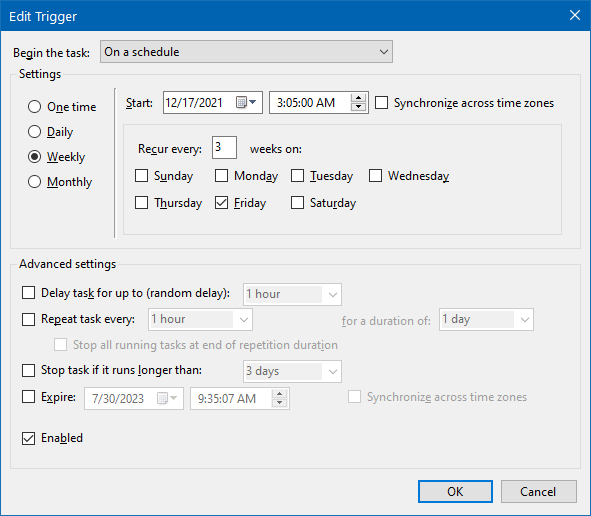The height and width of the screenshot is (516, 591).
Task: Increase the Start time with up spinner arrow
Action: click(x=358, y=98)
